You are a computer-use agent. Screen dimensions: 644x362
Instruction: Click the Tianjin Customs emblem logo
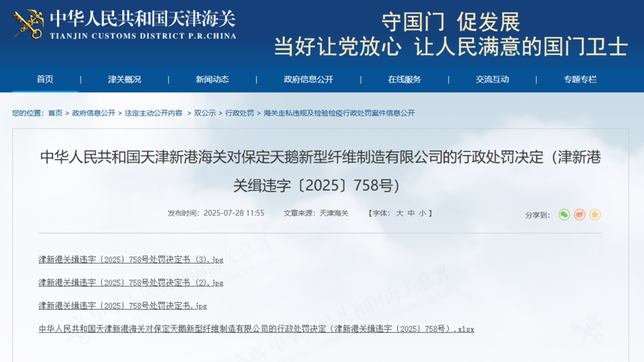click(28, 24)
